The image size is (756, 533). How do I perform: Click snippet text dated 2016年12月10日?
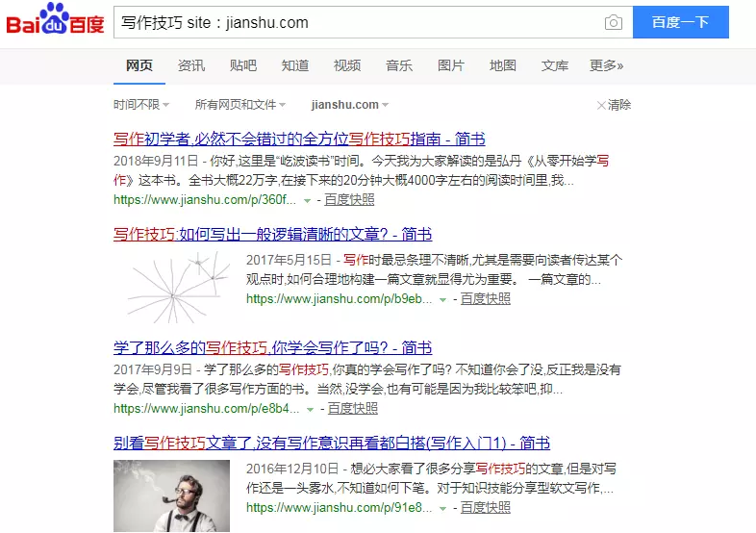[x=432, y=478]
